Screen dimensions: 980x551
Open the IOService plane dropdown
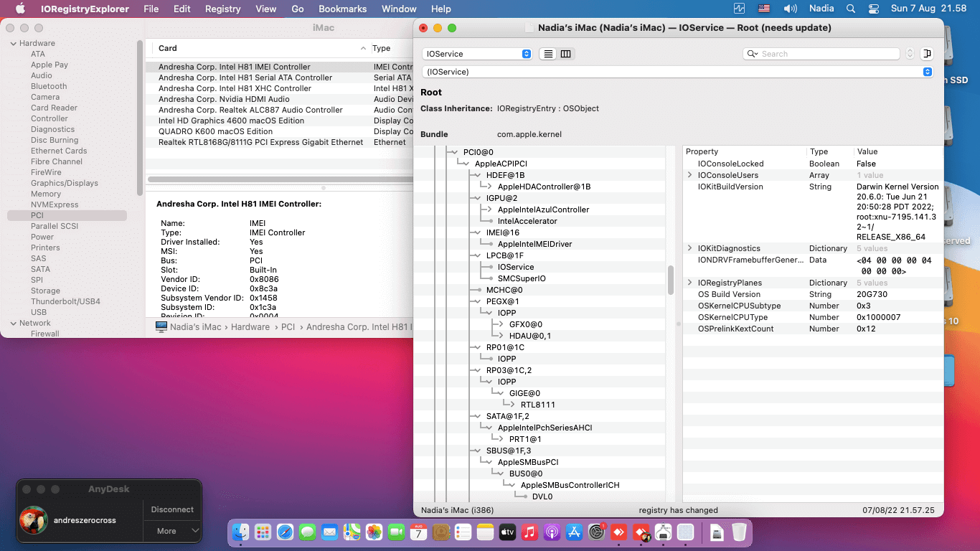pos(478,54)
